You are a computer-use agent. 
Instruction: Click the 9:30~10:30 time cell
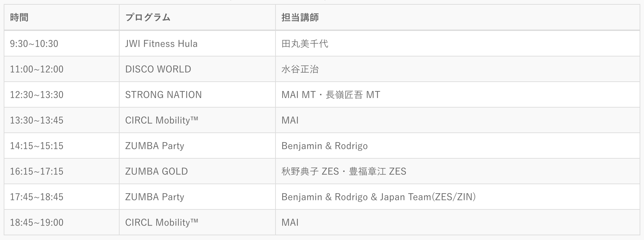click(x=34, y=44)
